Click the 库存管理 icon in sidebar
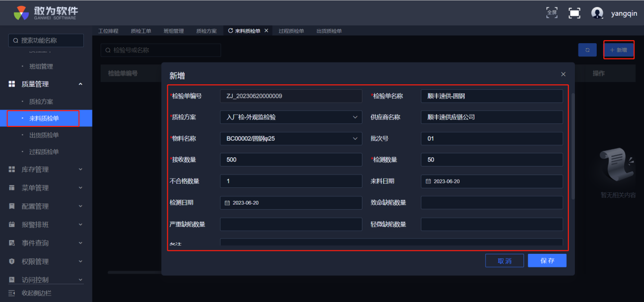 12,170
